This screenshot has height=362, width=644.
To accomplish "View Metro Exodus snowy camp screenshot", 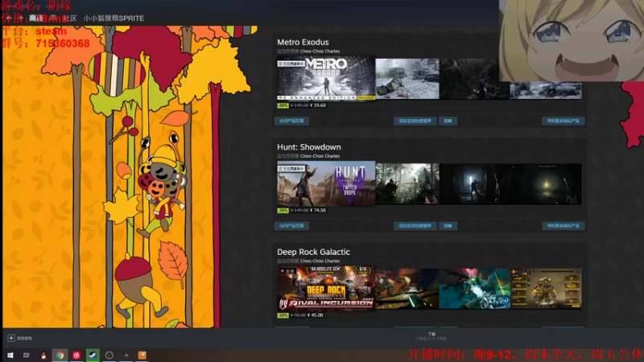I will pos(407,79).
